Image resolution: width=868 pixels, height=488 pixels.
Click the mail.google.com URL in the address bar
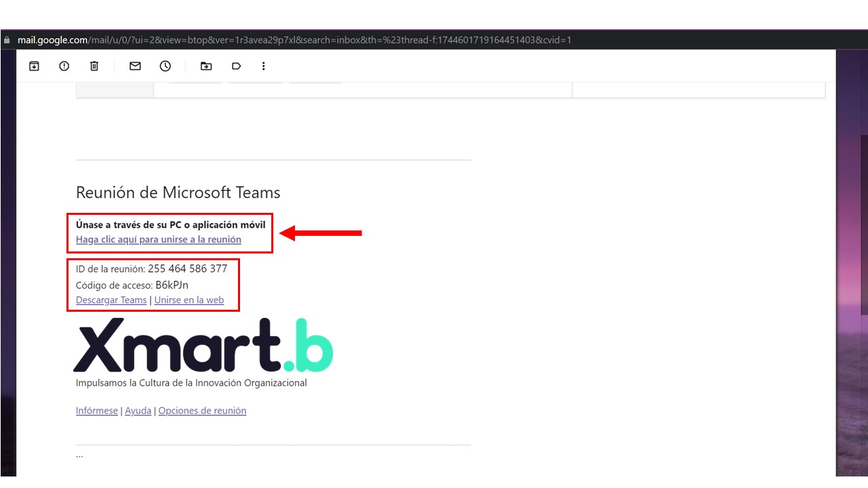294,40
